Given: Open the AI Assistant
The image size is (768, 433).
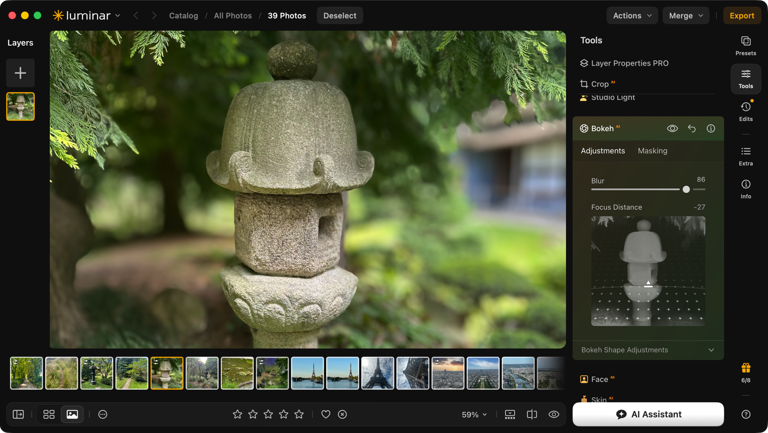Looking at the screenshot, I should click(648, 414).
